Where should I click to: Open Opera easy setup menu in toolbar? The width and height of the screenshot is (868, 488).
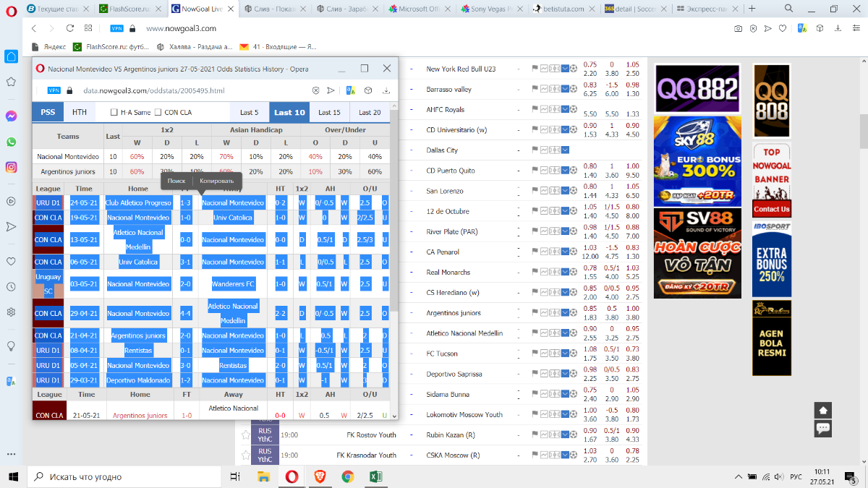[x=839, y=29]
